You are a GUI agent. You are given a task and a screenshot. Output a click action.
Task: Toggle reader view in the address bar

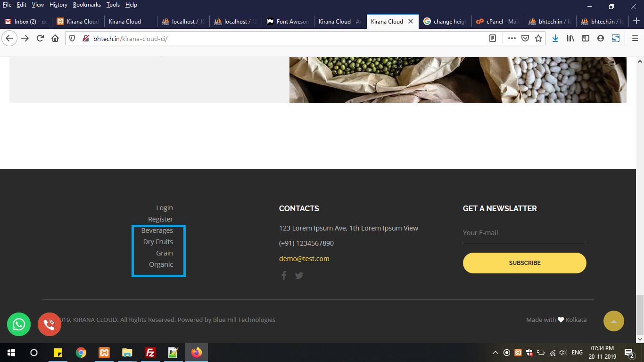coord(493,38)
